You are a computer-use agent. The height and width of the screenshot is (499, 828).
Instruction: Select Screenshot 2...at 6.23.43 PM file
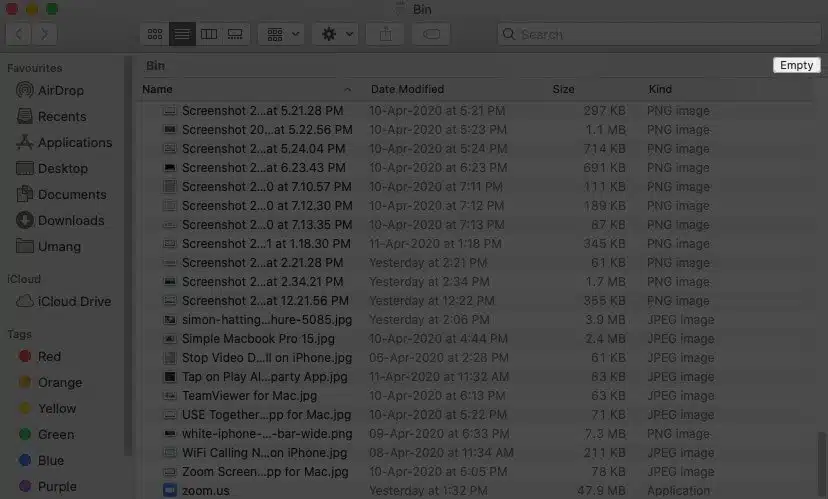click(264, 168)
